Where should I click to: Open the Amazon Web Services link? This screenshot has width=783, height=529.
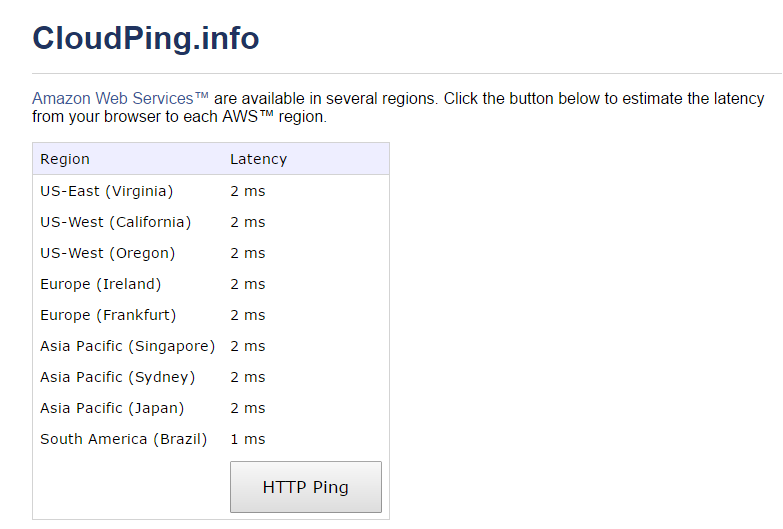pyautogui.click(x=120, y=99)
